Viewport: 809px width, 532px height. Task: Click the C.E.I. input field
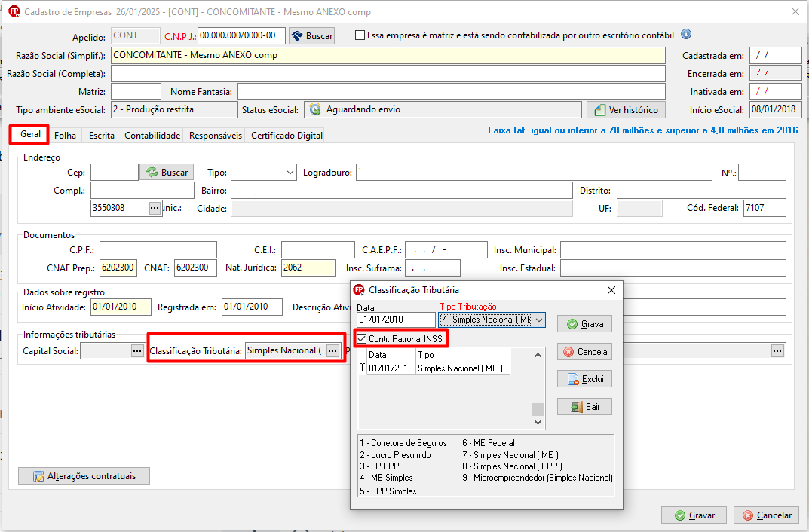(x=318, y=250)
